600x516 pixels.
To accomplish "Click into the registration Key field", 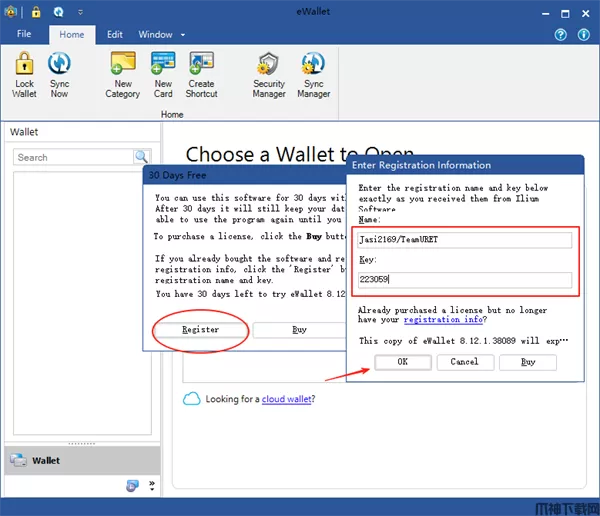I will click(x=465, y=280).
